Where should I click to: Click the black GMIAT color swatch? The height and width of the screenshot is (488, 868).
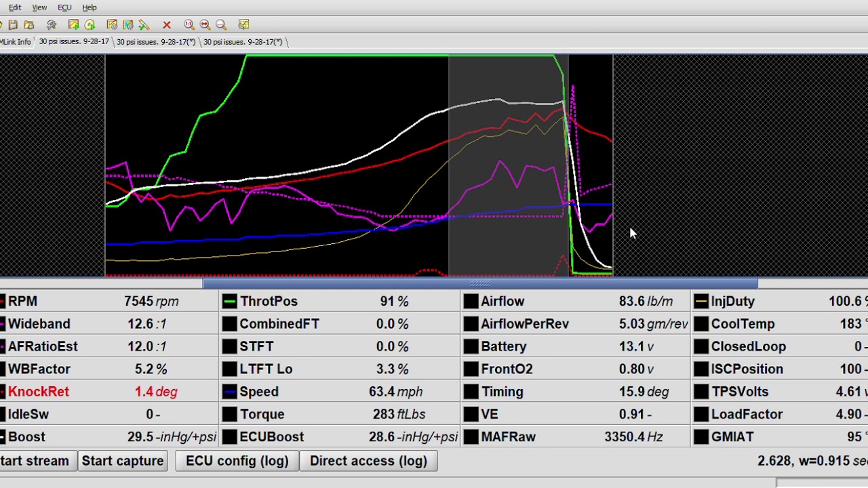pyautogui.click(x=701, y=437)
